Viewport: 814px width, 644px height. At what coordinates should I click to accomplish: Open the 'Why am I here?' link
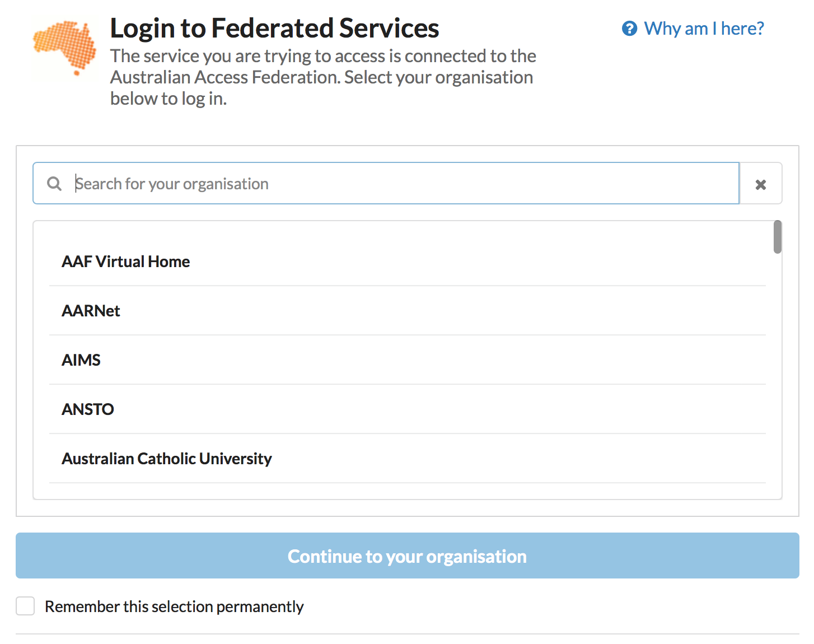tap(703, 29)
